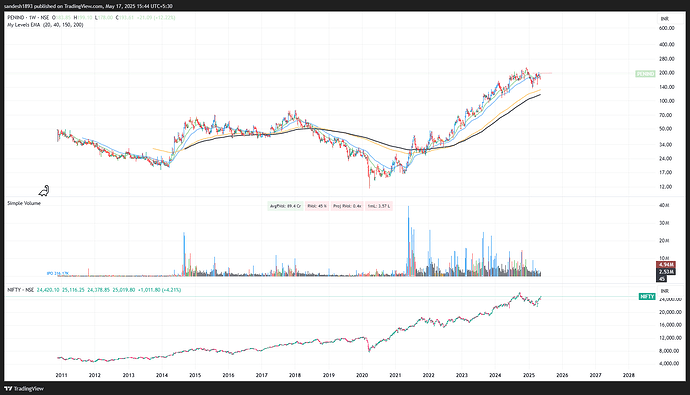Click the Proj RVol 0.4x badge
The image size is (690, 395).
[347, 206]
